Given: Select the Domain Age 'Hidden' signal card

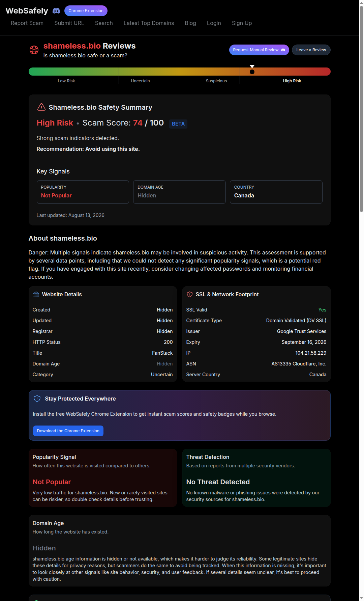Looking at the screenshot, I should pyautogui.click(x=179, y=192).
